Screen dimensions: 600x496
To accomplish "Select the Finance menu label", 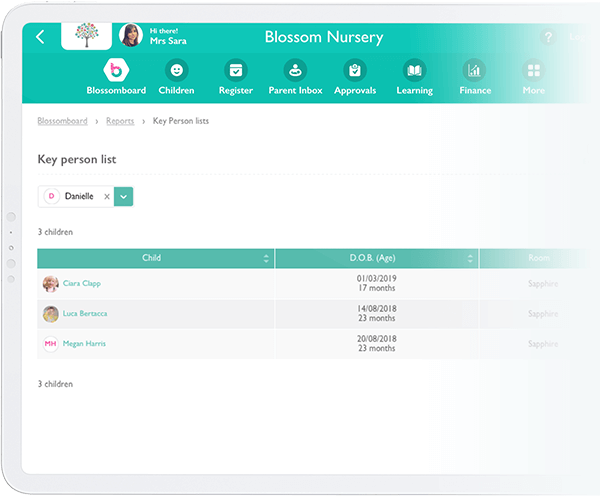I will pos(475,90).
